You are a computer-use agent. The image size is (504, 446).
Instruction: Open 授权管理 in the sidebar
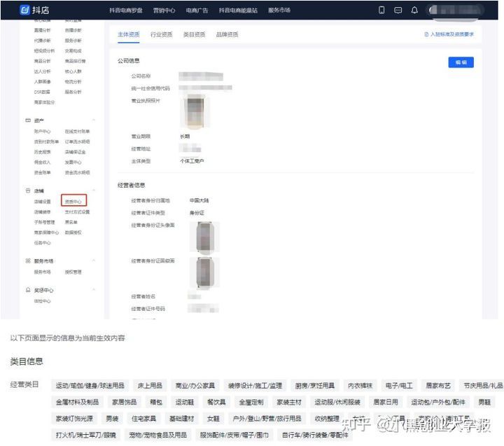pyautogui.click(x=73, y=272)
